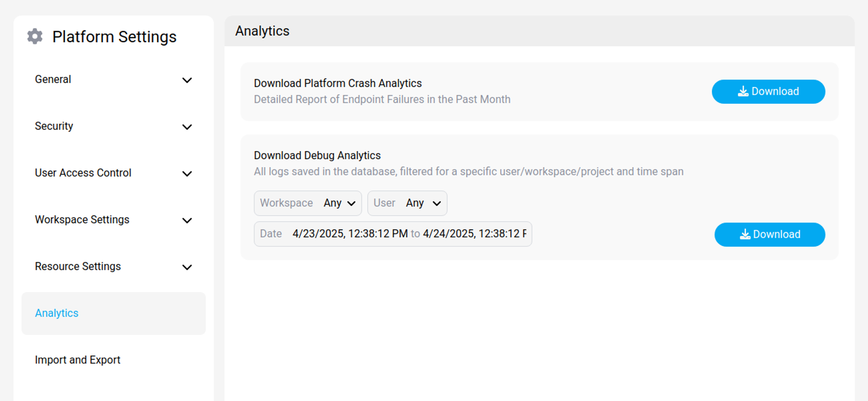Screen dimensions: 868x401
Task: Expand the General section chevron
Action: pyautogui.click(x=187, y=80)
